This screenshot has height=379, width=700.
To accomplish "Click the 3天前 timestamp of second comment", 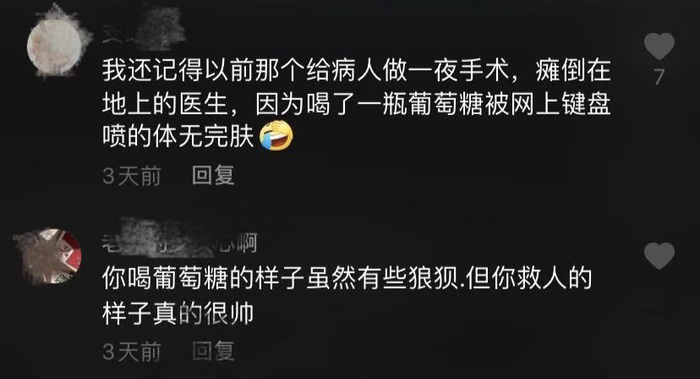I will [132, 351].
